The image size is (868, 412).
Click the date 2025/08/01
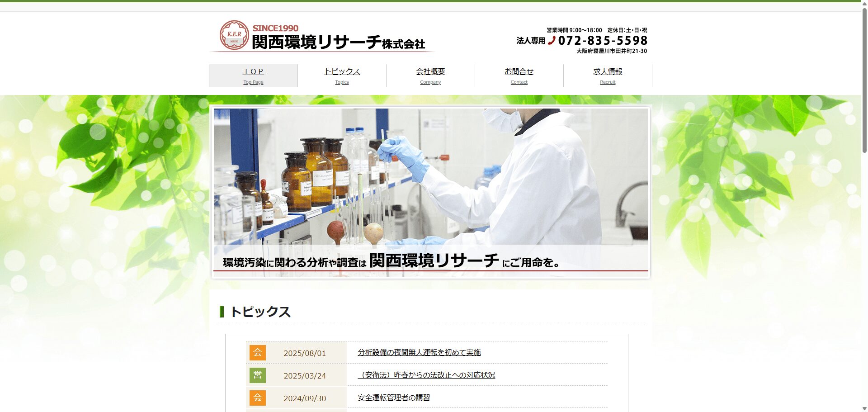305,353
